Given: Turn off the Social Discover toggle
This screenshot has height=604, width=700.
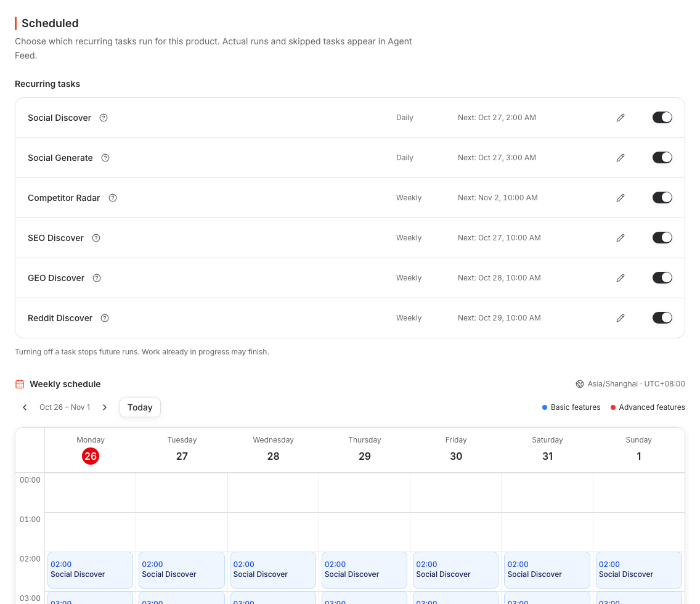Looking at the screenshot, I should [x=662, y=117].
